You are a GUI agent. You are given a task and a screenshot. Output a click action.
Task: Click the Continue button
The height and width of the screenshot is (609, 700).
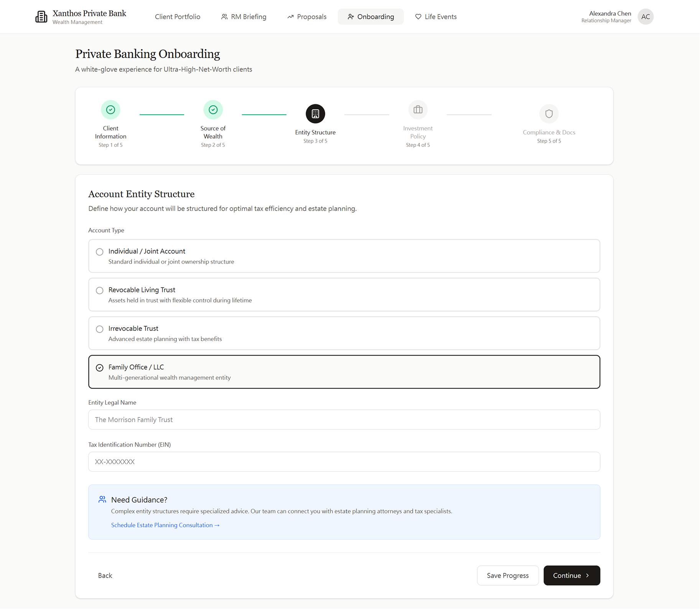[x=571, y=575]
